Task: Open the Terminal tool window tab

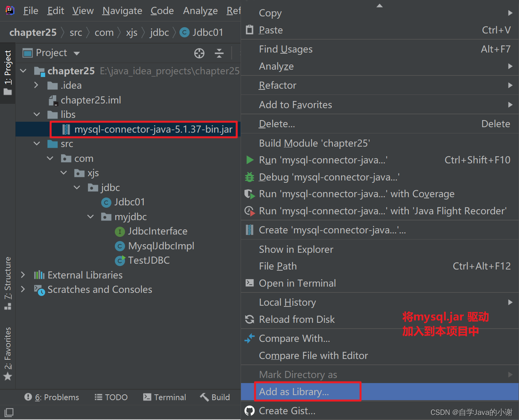Action: click(165, 397)
